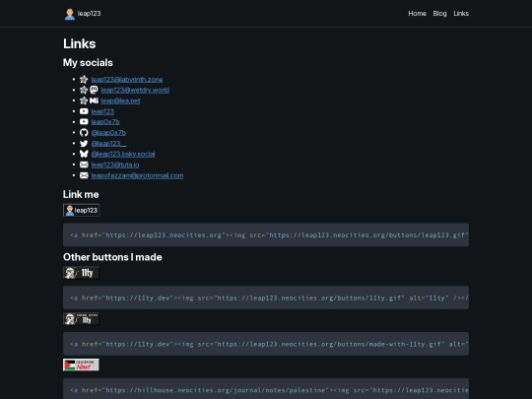Click the YouTube icon beside leap0x7b
The width and height of the screenshot is (532, 399).
84,122
